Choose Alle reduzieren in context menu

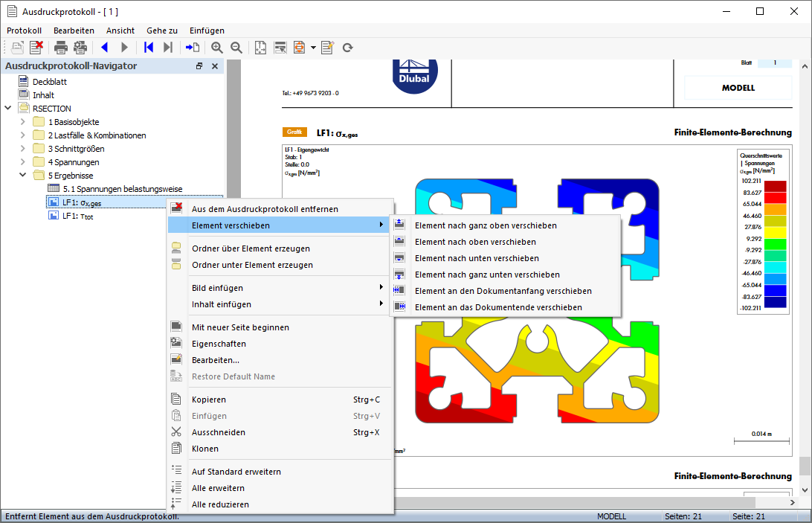(280, 504)
